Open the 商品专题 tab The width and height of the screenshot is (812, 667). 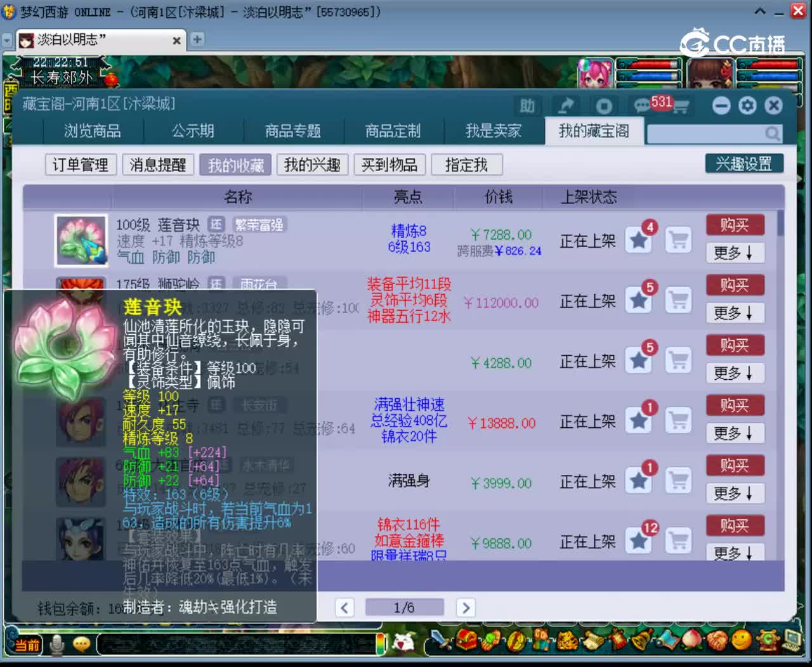click(293, 131)
